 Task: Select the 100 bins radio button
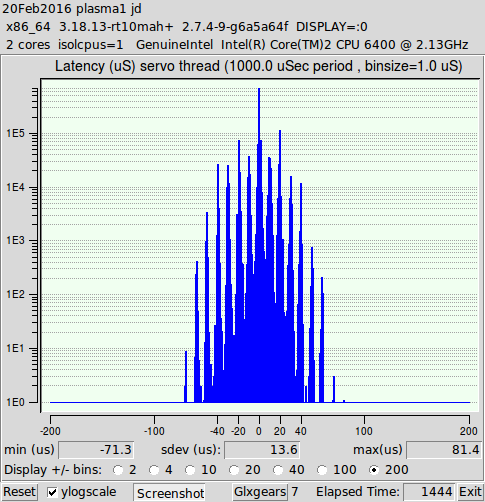pyautogui.click(x=322, y=470)
